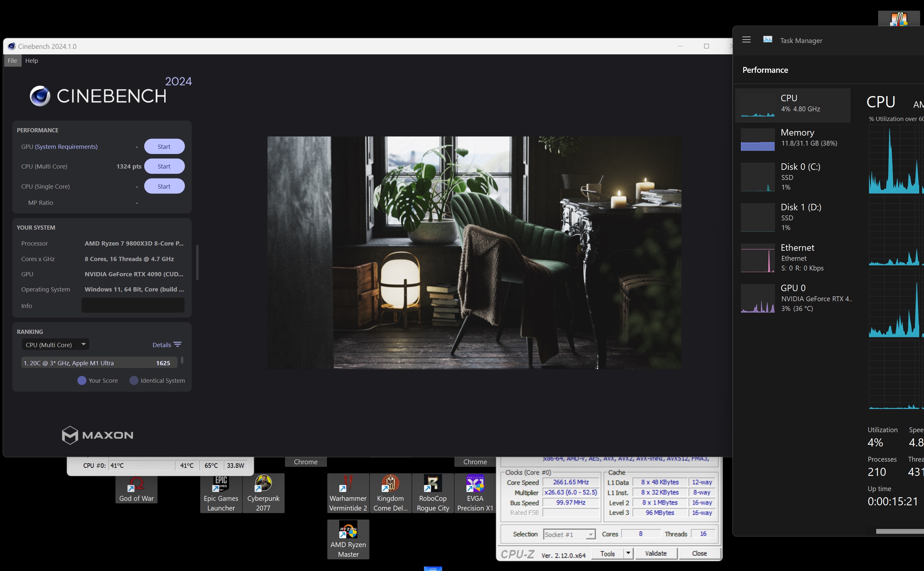Select the Apple M1 Ultra ranking entry
The image size is (924, 571).
click(99, 363)
